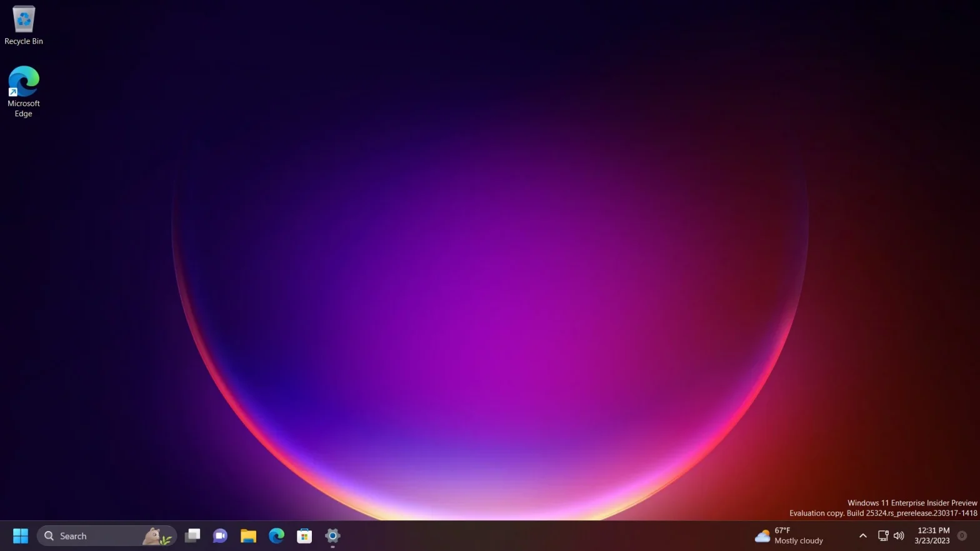980x551 pixels.
Task: Open Microsoft Store from the taskbar
Action: (x=304, y=536)
